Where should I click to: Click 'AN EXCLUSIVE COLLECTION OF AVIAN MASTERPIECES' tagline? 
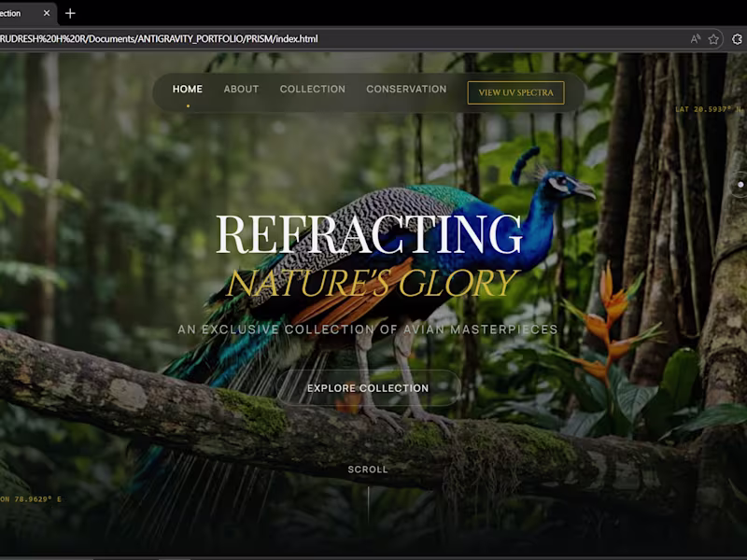[x=368, y=329]
